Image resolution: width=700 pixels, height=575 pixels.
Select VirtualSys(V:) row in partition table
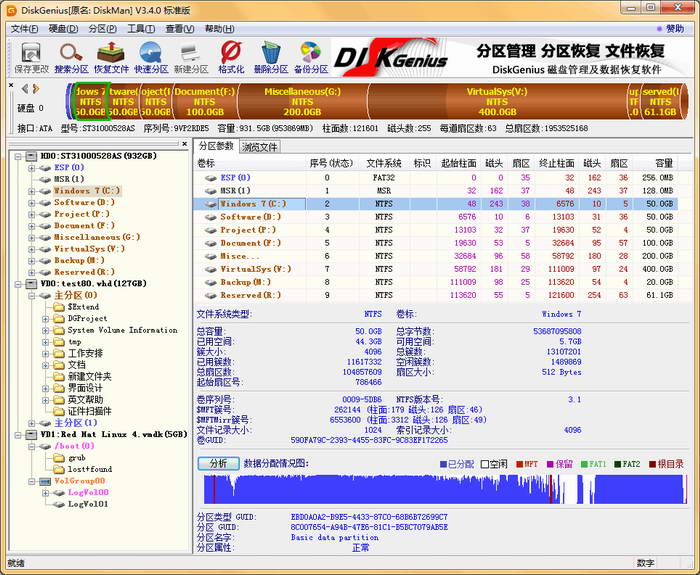point(436,269)
